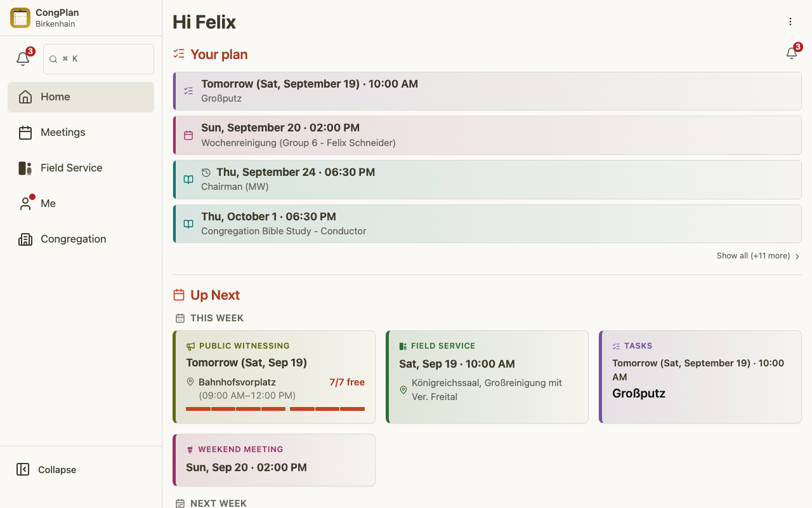Screen dimensions: 812x508
Task: Focus the search field with ⌘K
Action: coord(98,58)
